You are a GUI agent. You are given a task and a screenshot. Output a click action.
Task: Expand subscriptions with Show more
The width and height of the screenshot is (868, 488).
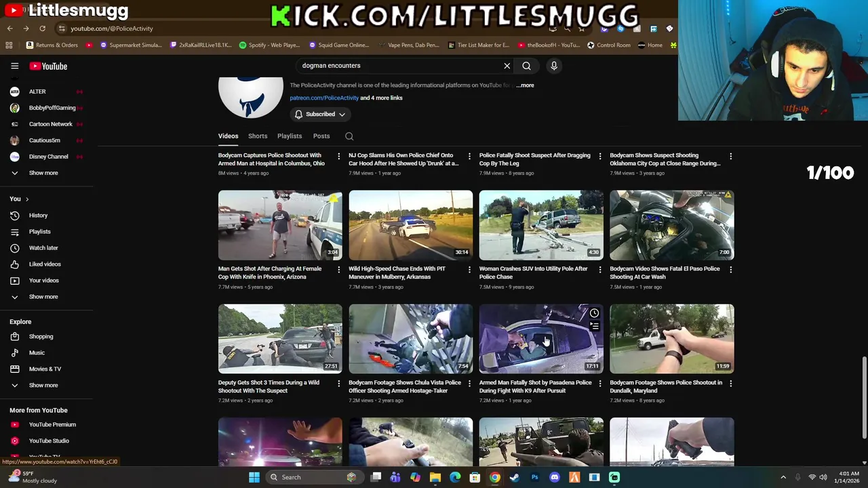pyautogui.click(x=43, y=173)
